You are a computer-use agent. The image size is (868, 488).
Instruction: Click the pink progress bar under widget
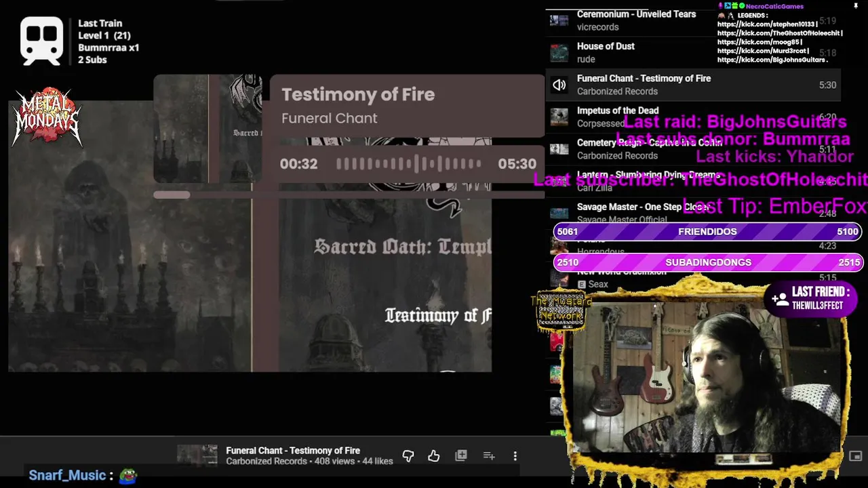(349, 195)
